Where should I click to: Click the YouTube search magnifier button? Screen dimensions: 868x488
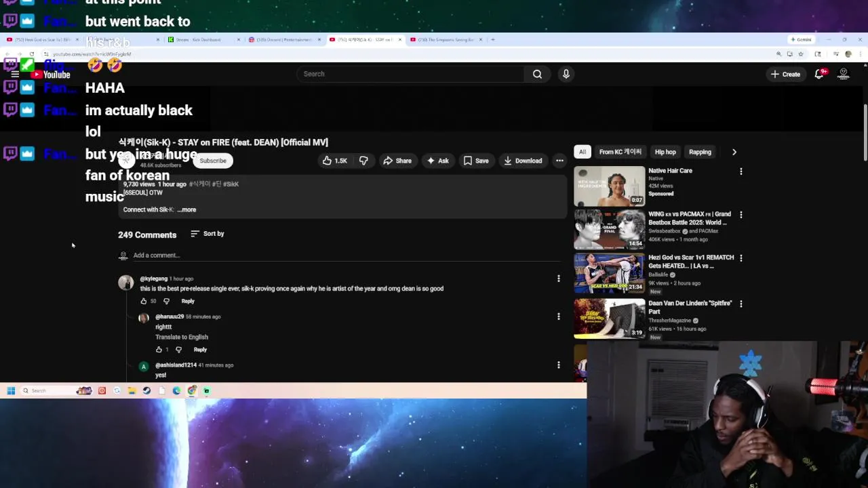click(x=537, y=74)
